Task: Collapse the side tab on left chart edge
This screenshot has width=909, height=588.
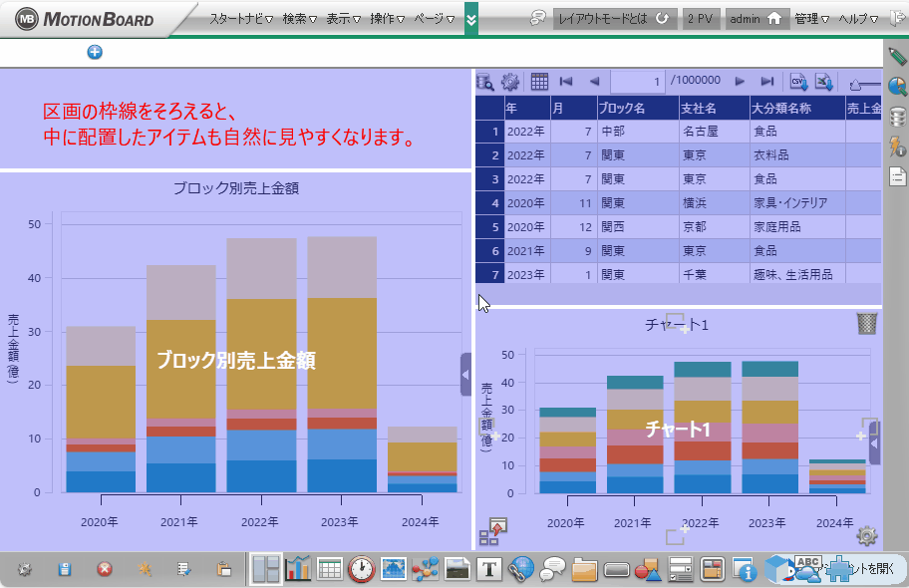Action: [x=465, y=374]
